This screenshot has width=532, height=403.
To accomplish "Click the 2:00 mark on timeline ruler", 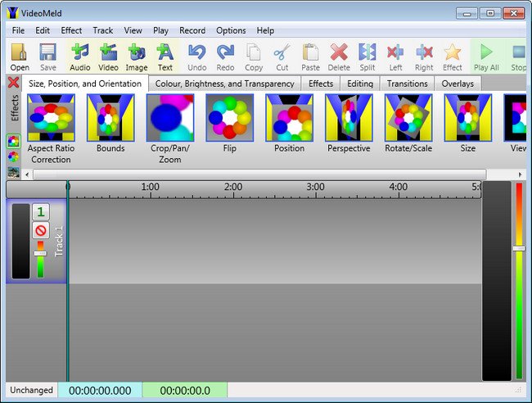I will (x=233, y=187).
